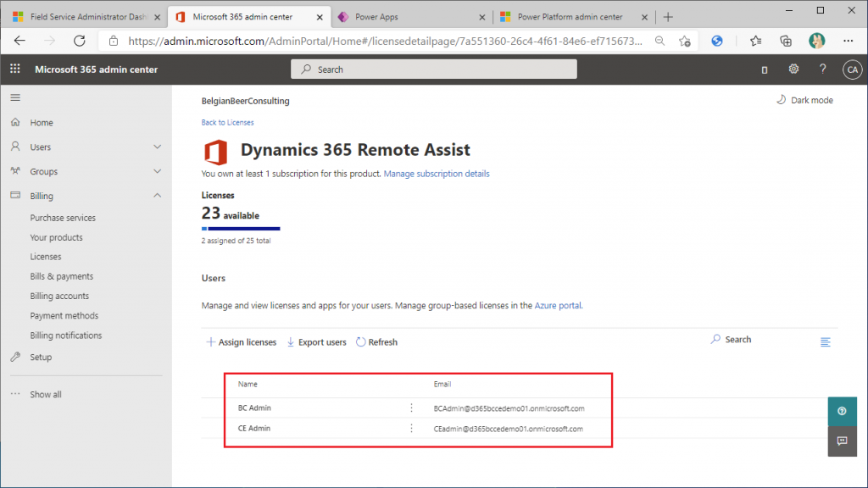This screenshot has width=868, height=488.
Task: Open Billing notifications in sidebar
Action: 66,335
